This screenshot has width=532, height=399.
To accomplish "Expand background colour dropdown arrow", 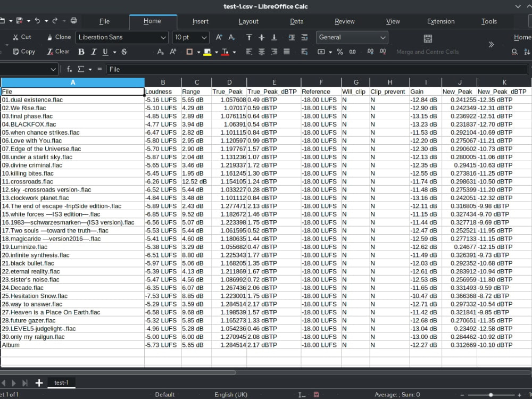I will tap(217, 52).
